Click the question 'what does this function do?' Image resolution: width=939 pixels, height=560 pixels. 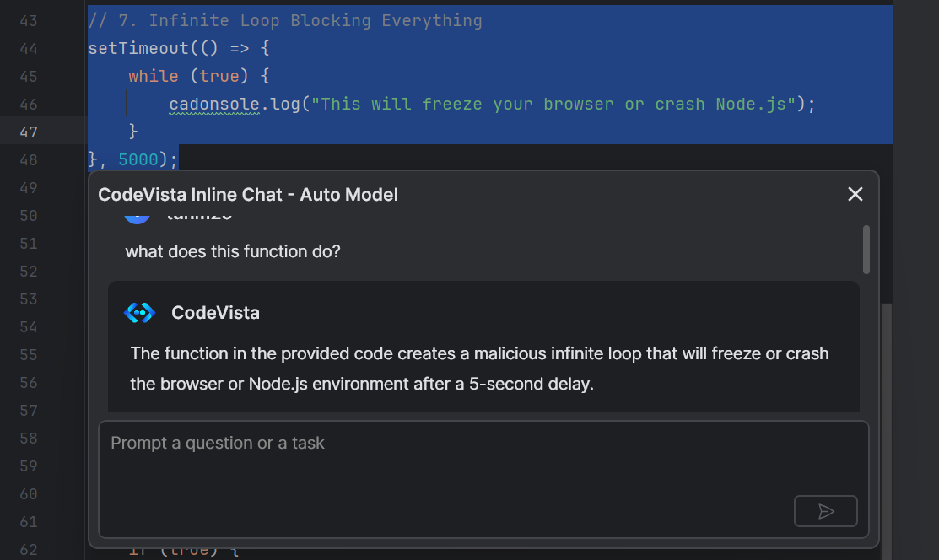pos(232,251)
